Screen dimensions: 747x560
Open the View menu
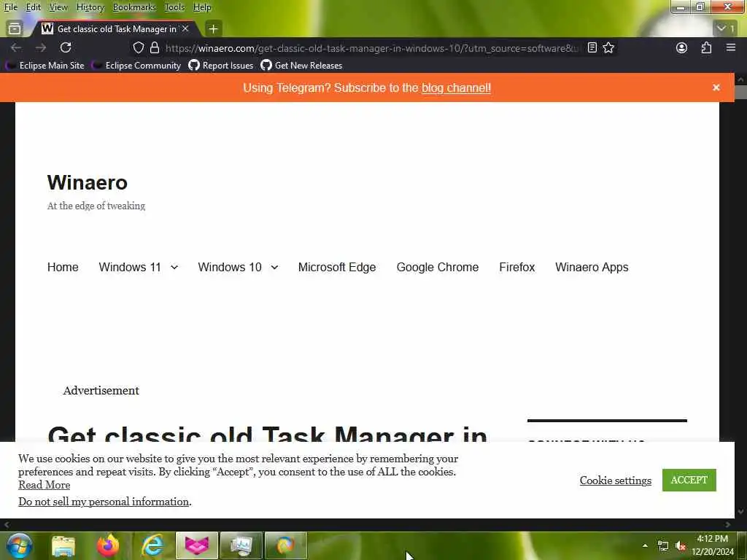pos(58,7)
